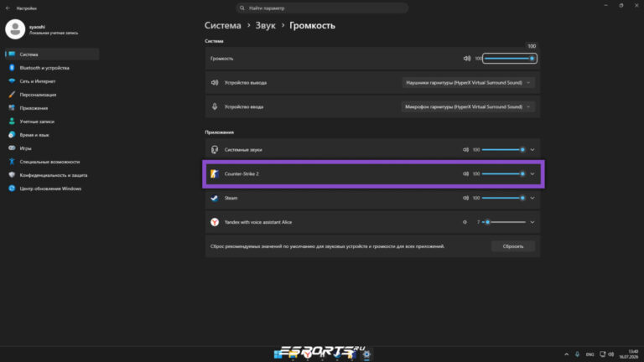Click the ENG language indicator
644x362 pixels.
589,354
